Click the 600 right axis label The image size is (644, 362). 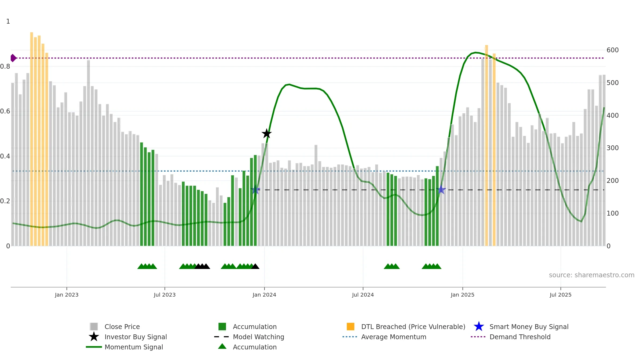click(x=613, y=50)
